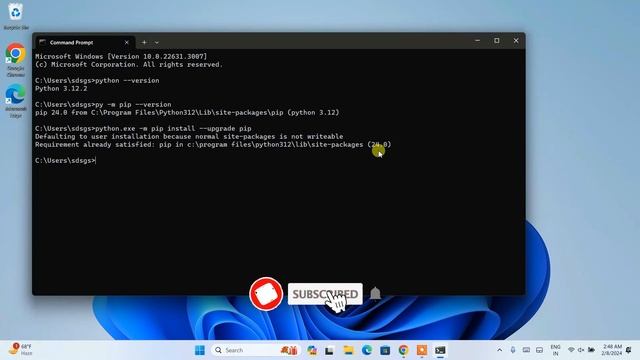Click the 'Python 3.12.2' output line
640x360 pixels.
pyautogui.click(x=61, y=89)
